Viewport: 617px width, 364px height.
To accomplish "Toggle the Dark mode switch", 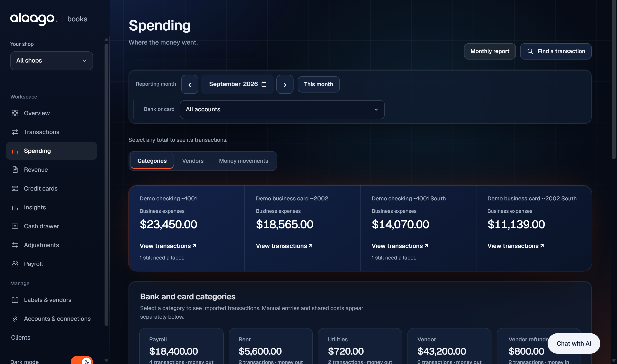I will tap(82, 361).
